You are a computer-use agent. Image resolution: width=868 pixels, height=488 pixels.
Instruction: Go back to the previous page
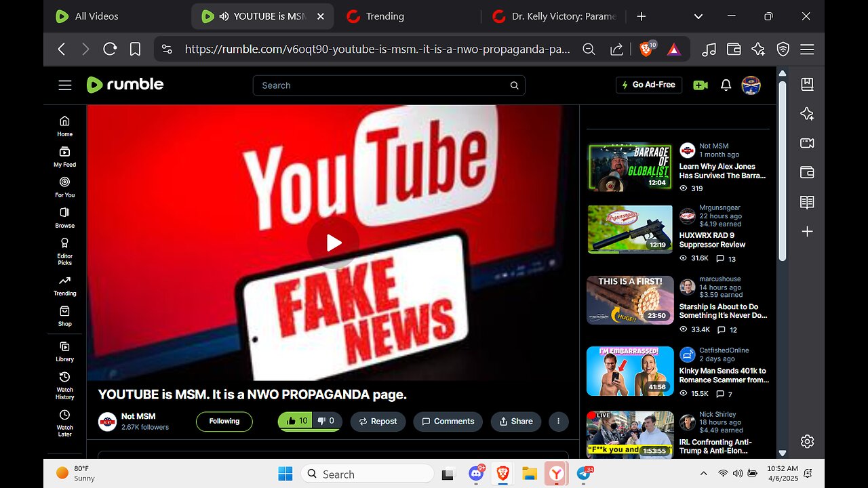click(62, 49)
